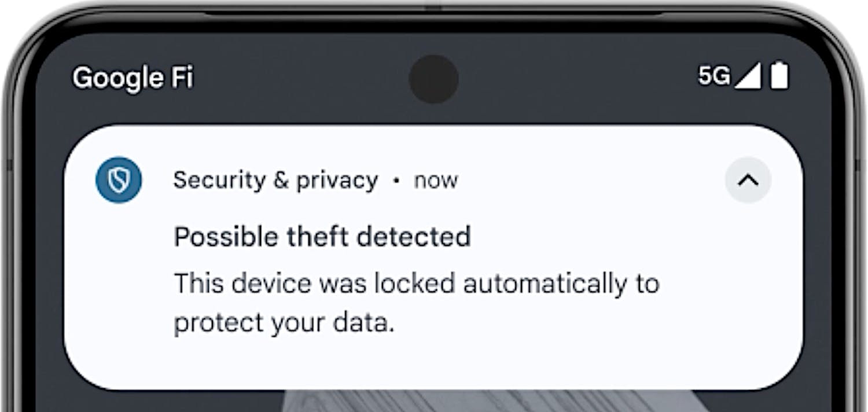Tap 'This device was locked automatically' text
The height and width of the screenshot is (412, 868).
pos(417,283)
